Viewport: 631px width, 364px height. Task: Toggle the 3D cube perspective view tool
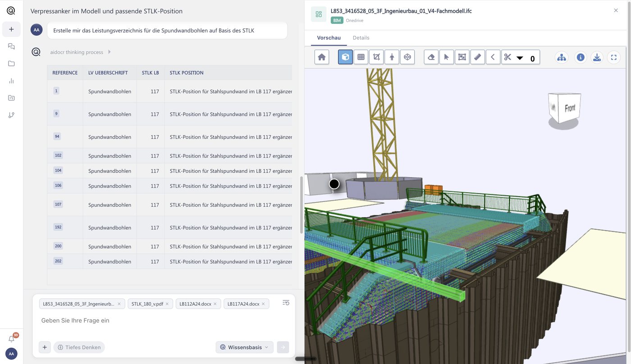(345, 57)
